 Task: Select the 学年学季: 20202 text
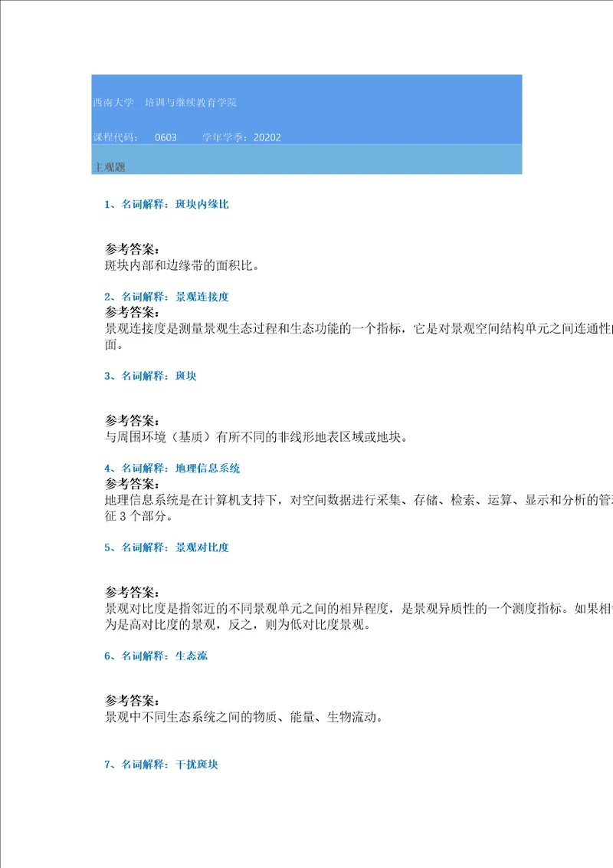242,137
